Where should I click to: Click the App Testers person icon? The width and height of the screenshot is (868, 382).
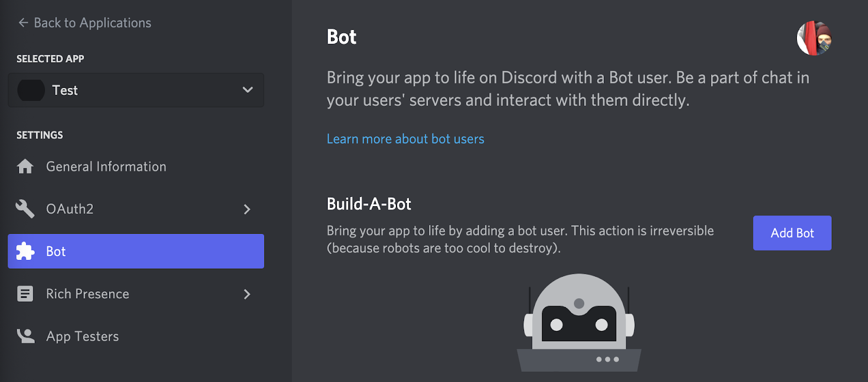pyautogui.click(x=25, y=336)
